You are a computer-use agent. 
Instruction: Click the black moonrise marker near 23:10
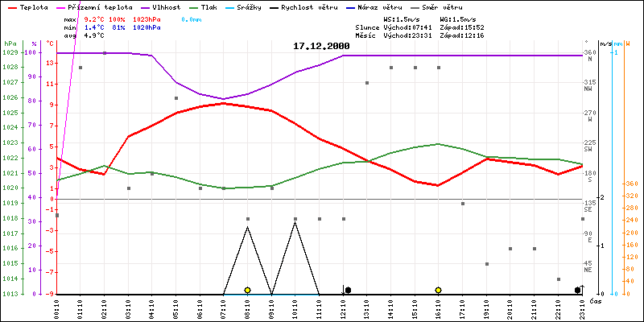577,290
